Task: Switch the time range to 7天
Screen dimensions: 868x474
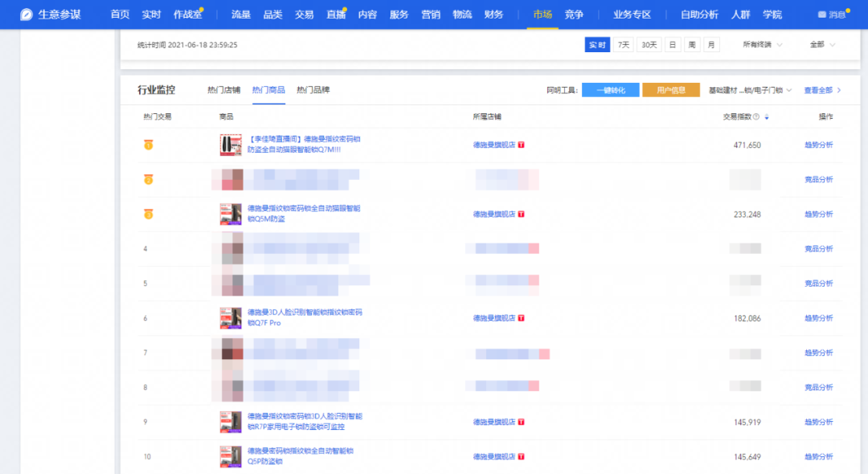Action: coord(624,45)
